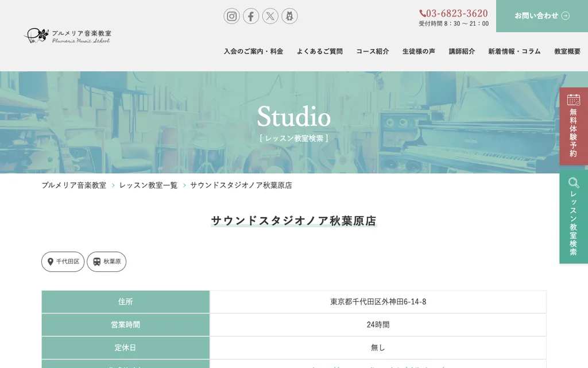Open the fourth social icon after X

coord(289,16)
